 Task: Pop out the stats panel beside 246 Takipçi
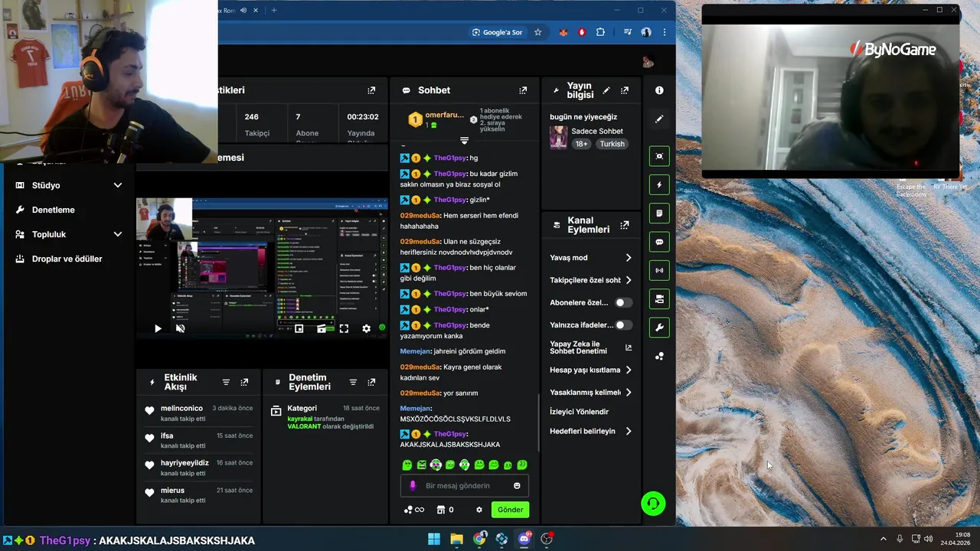click(371, 90)
